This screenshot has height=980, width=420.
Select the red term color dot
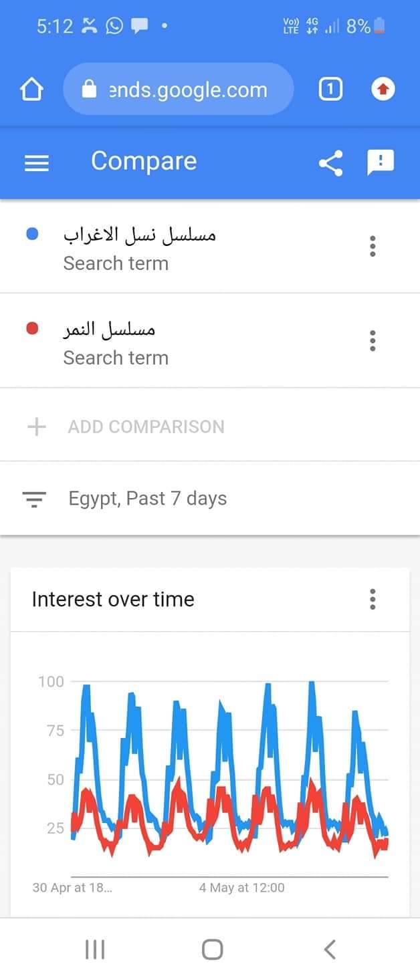[31, 329]
